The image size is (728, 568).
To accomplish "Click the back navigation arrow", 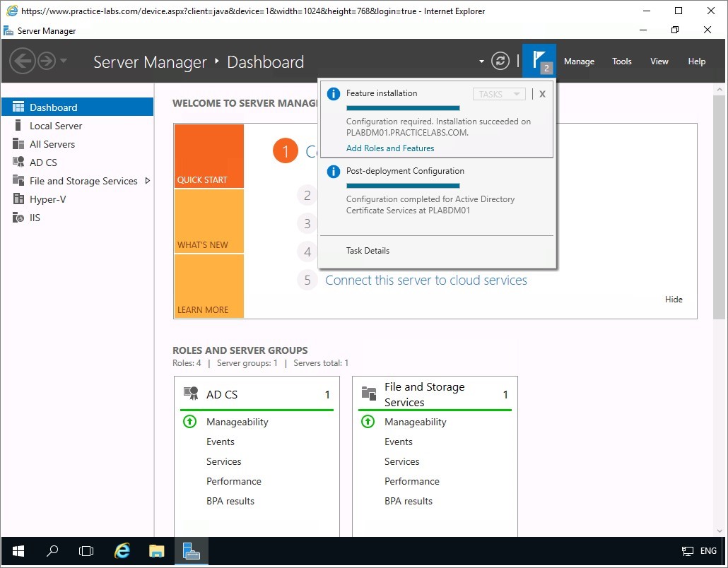I will [x=23, y=61].
